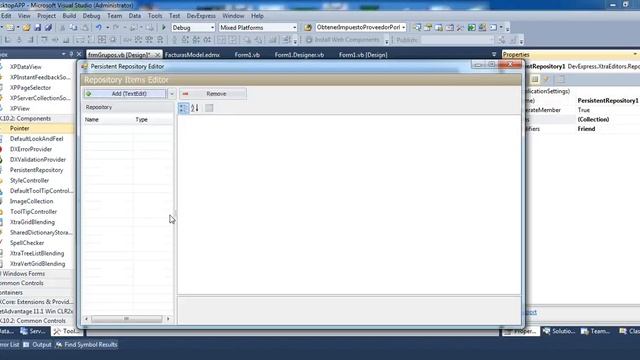Open the Window menu
Viewport: 640px width, 360px height.
pyautogui.click(x=233, y=16)
